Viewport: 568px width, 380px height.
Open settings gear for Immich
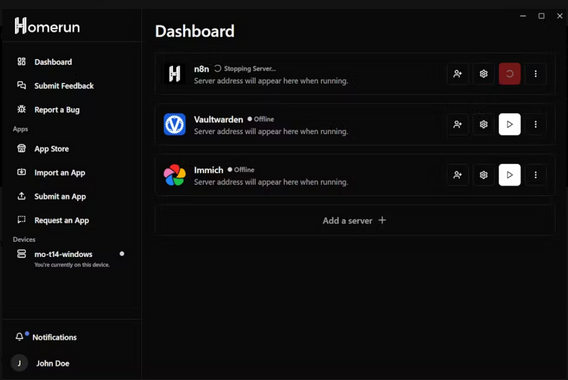tap(483, 175)
